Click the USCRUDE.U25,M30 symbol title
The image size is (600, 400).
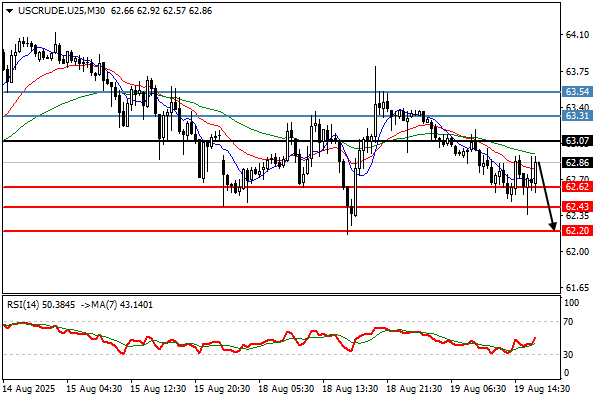click(62, 11)
